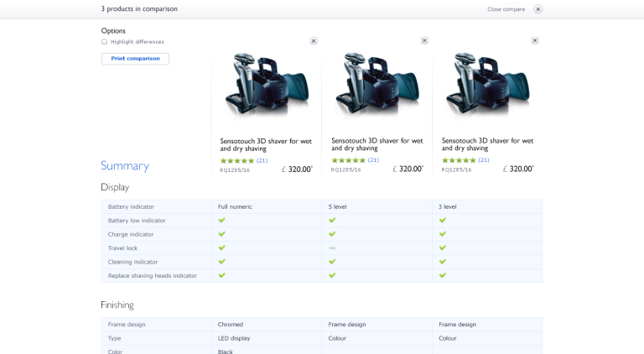Open second product's Sensotouch 3D shaver title
The height and width of the screenshot is (354, 644).
click(x=377, y=144)
